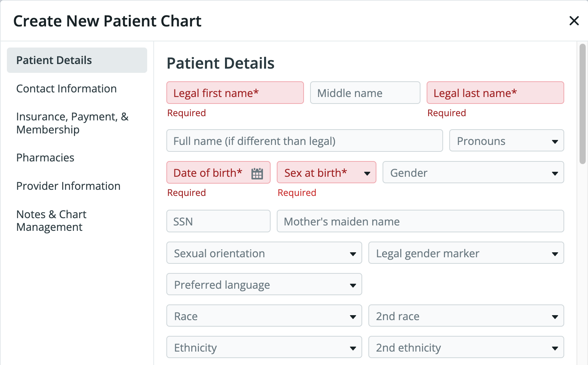Open the Insurance, Payment, & Membership section
This screenshot has width=588, height=365.
[x=72, y=123]
